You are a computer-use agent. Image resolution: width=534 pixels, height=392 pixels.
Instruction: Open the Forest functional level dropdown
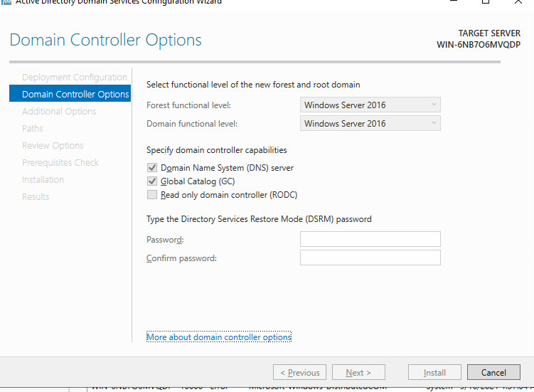(x=370, y=105)
